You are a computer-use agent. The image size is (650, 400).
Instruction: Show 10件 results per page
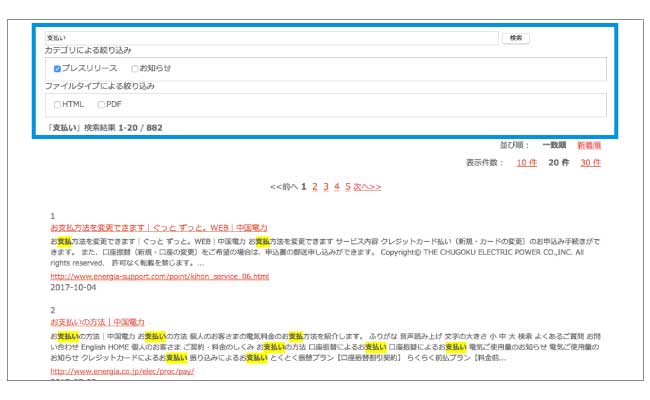click(x=526, y=162)
